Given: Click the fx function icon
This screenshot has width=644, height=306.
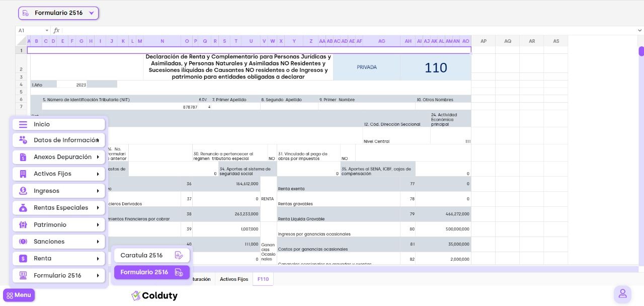Looking at the screenshot, I should click(x=57, y=31).
